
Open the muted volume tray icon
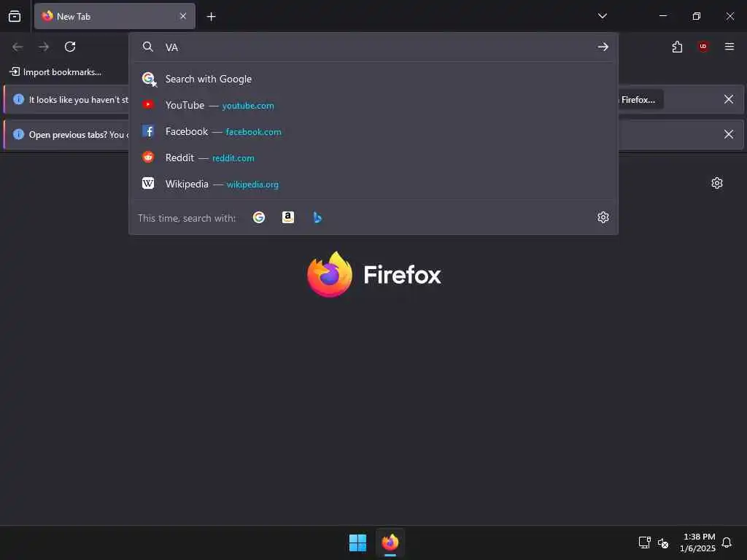click(663, 542)
